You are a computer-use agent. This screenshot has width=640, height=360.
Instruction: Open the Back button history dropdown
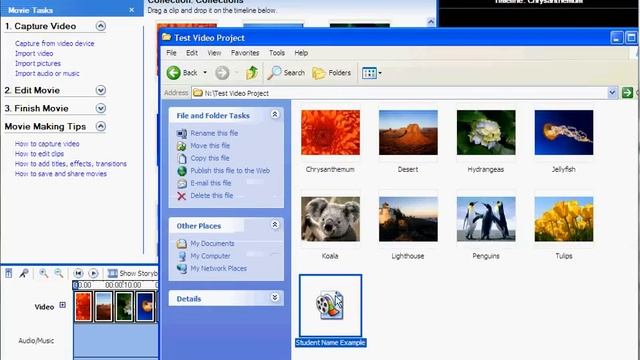click(205, 73)
